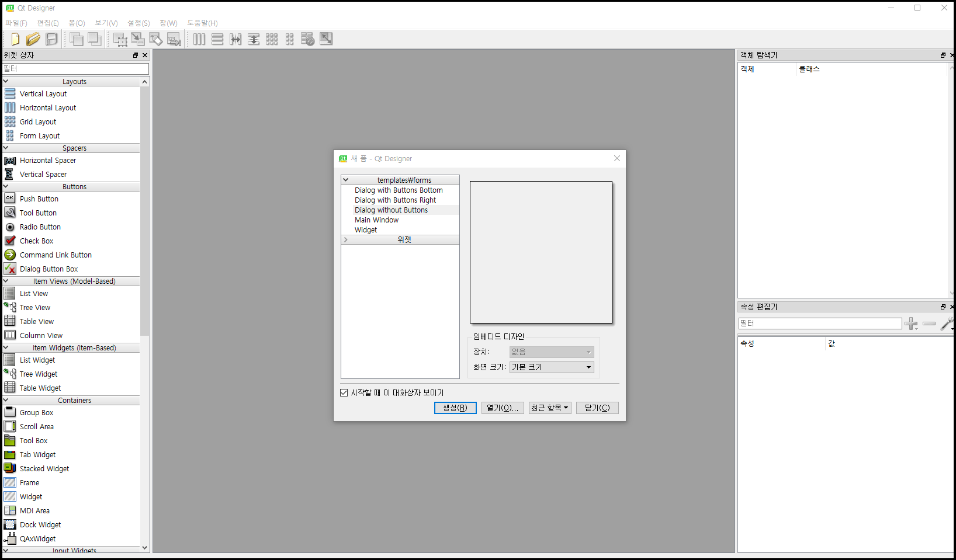The image size is (956, 560).
Task: Select the Edit Signals/Slots mode icon
Action: (138, 39)
